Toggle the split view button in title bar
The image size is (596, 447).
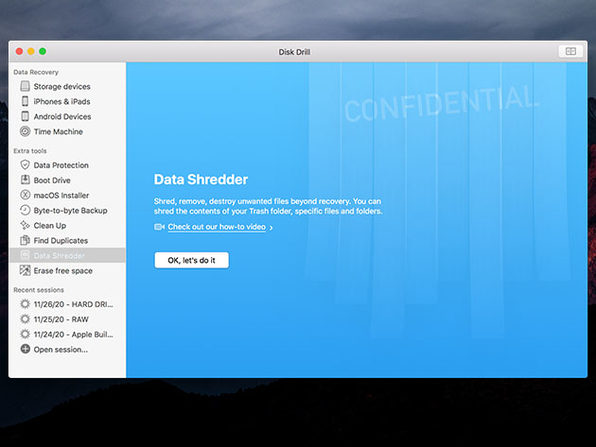[x=571, y=51]
